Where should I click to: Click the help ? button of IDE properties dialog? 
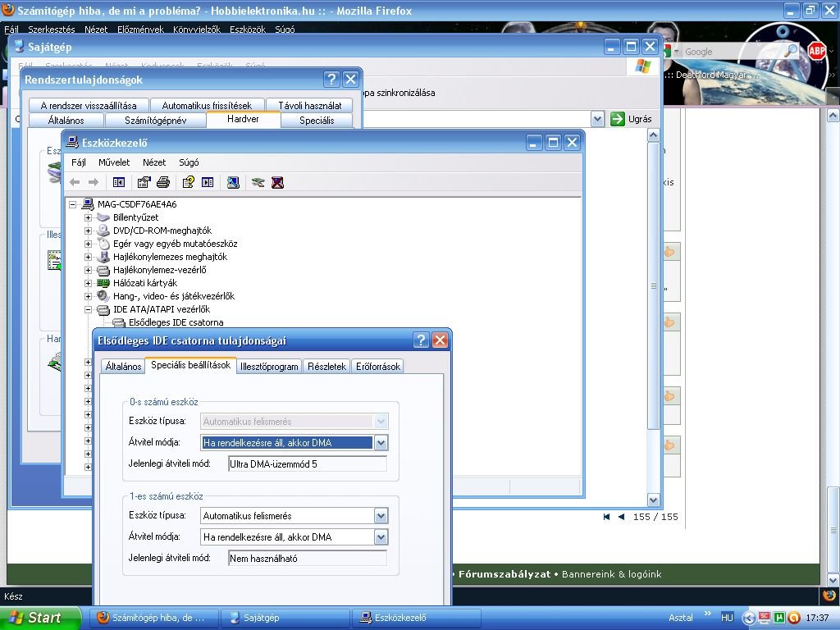pos(421,340)
